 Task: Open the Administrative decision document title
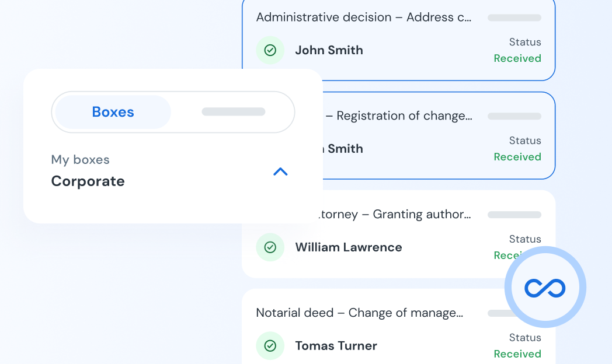[363, 17]
